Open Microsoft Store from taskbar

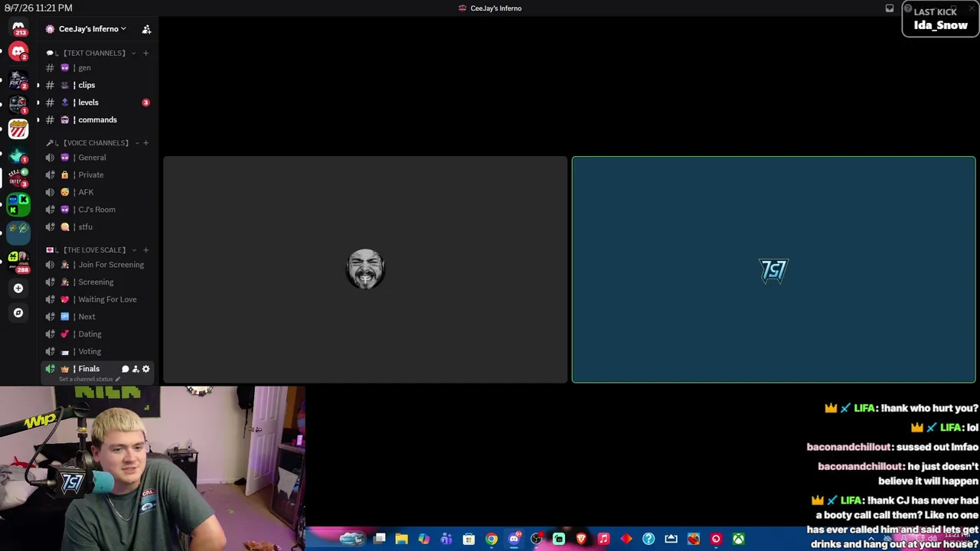pos(469,540)
